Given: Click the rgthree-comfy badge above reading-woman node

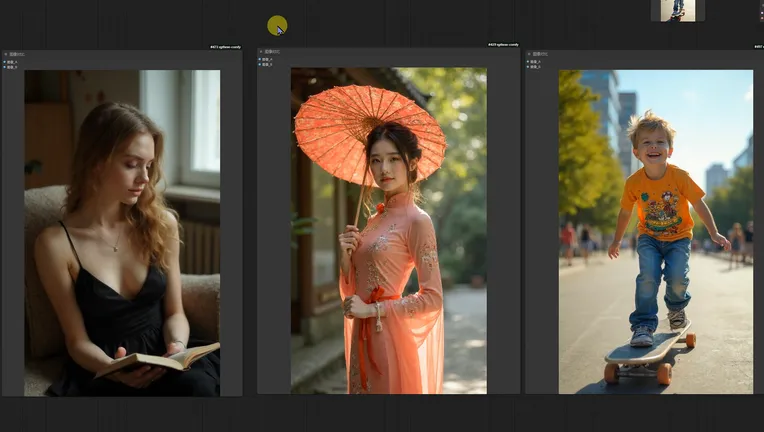Looking at the screenshot, I should click(226, 47).
